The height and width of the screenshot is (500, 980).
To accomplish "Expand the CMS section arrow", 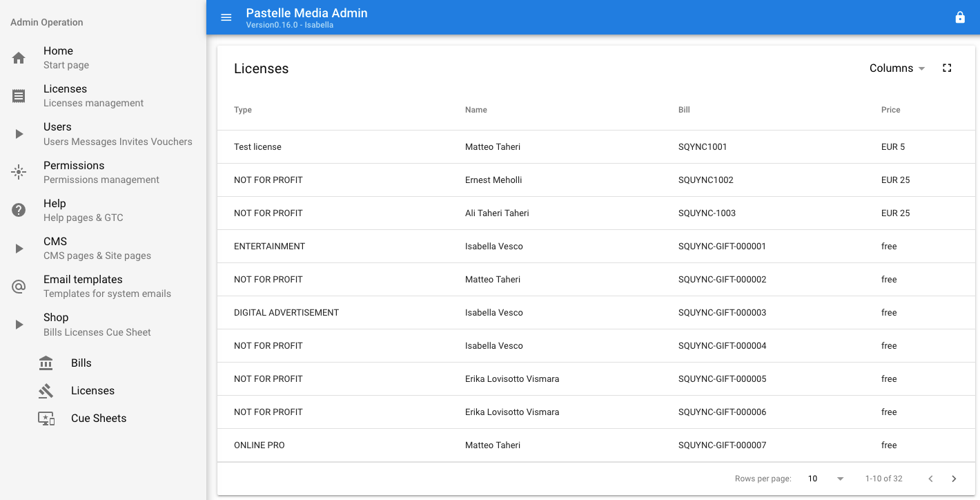I will 19,249.
